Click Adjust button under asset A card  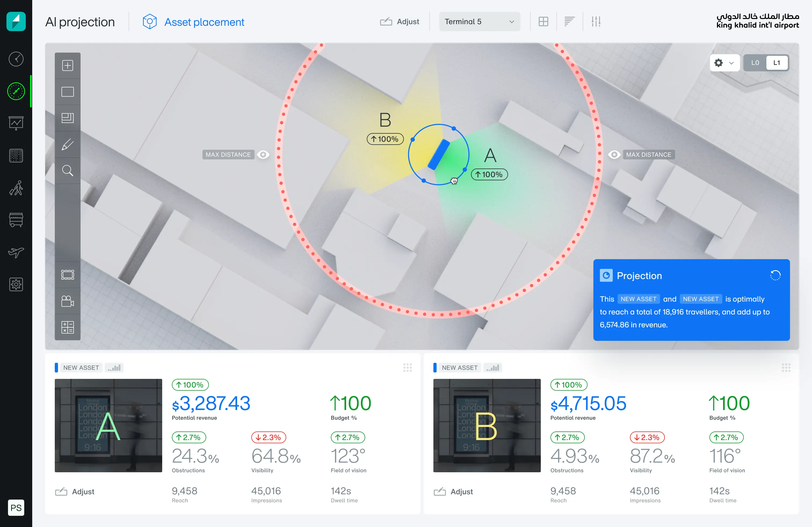(75, 492)
